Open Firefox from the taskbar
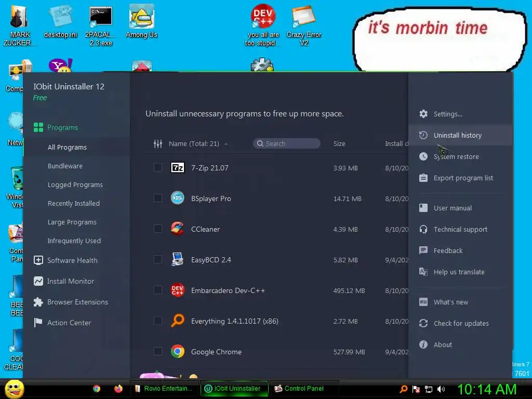Image resolution: width=532 pixels, height=399 pixels. 118,389
